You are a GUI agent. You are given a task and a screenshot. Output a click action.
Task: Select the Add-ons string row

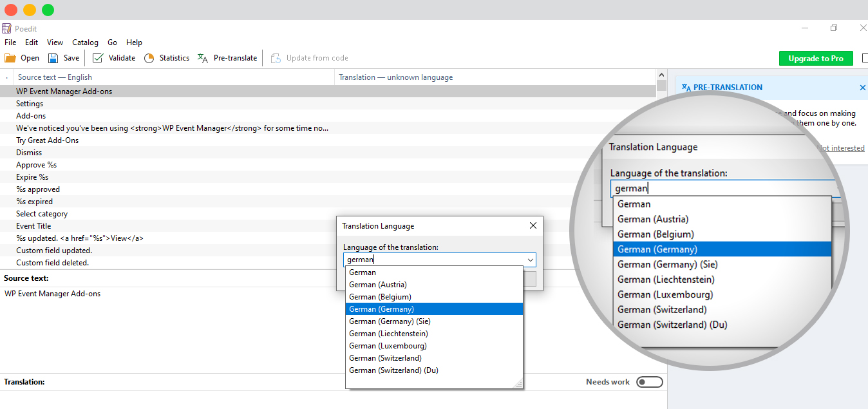[328, 116]
